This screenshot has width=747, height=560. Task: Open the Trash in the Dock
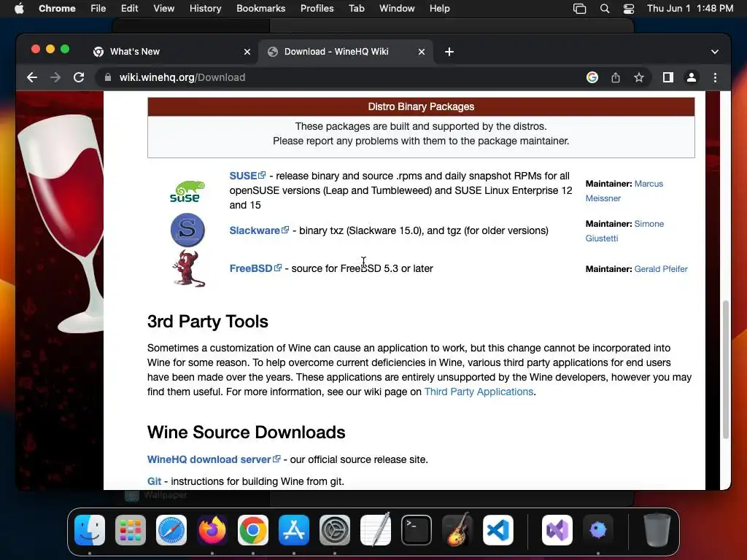pyautogui.click(x=657, y=530)
